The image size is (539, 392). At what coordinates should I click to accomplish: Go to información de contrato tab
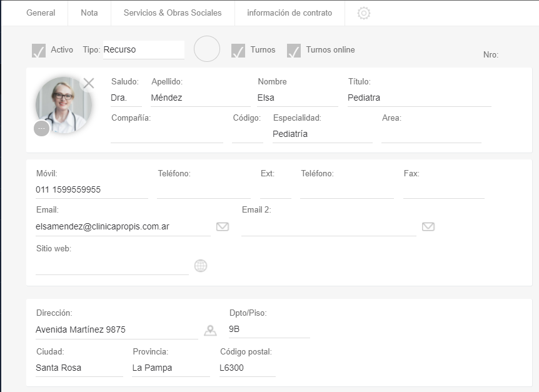[x=290, y=13]
